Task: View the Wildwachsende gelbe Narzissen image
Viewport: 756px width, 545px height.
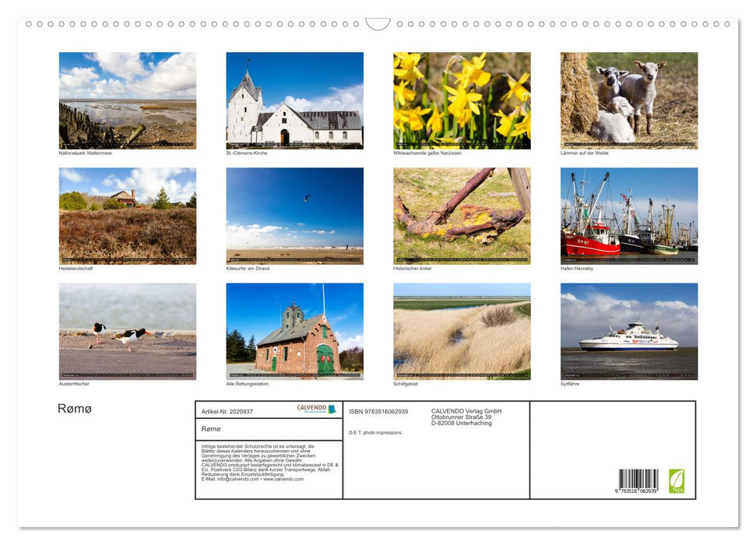Action: coord(461,100)
